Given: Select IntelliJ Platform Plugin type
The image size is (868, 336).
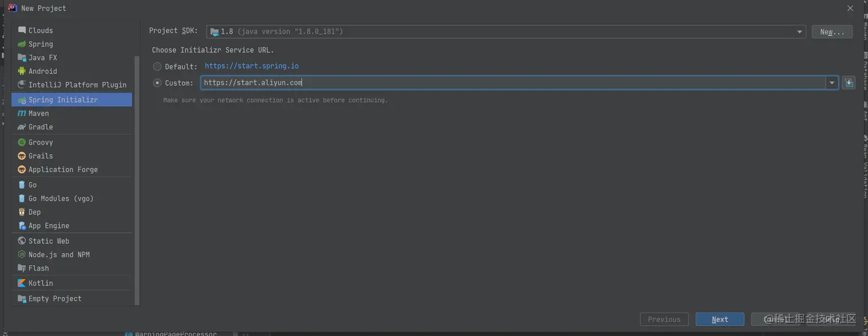Looking at the screenshot, I should point(72,85).
